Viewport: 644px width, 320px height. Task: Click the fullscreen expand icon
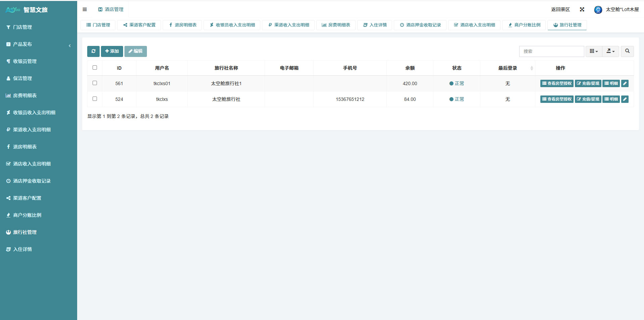(x=582, y=9)
